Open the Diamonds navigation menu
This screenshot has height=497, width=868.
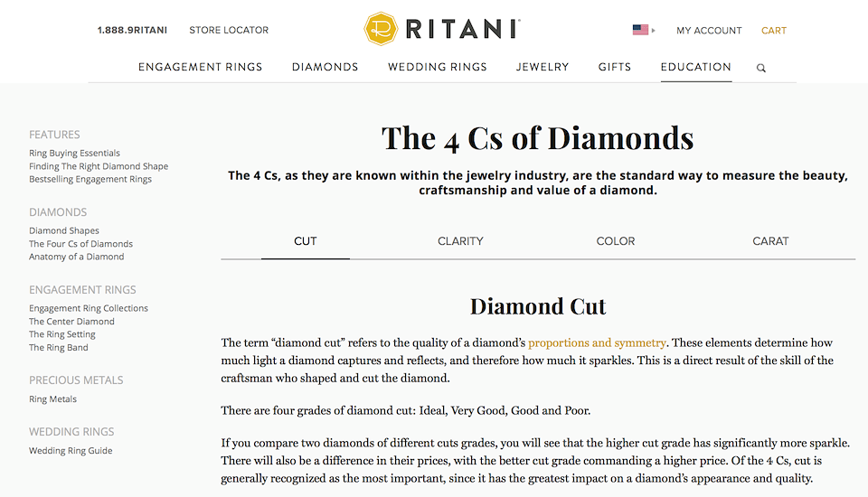click(325, 67)
